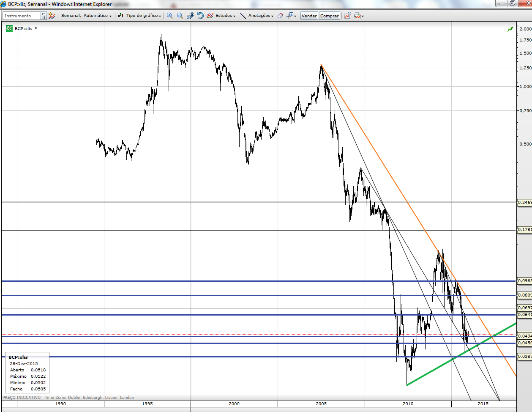Click the print chart icon
The width and height of the screenshot is (532, 412).
357,16
